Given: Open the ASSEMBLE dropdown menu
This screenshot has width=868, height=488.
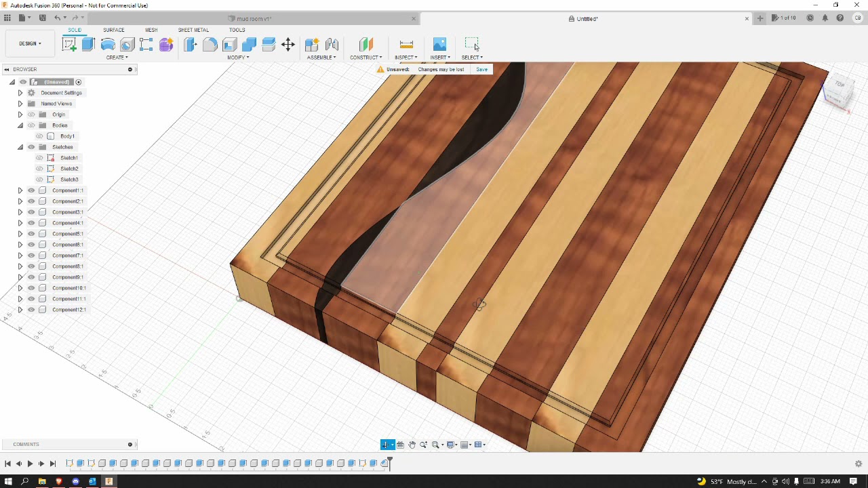Looking at the screenshot, I should [321, 58].
